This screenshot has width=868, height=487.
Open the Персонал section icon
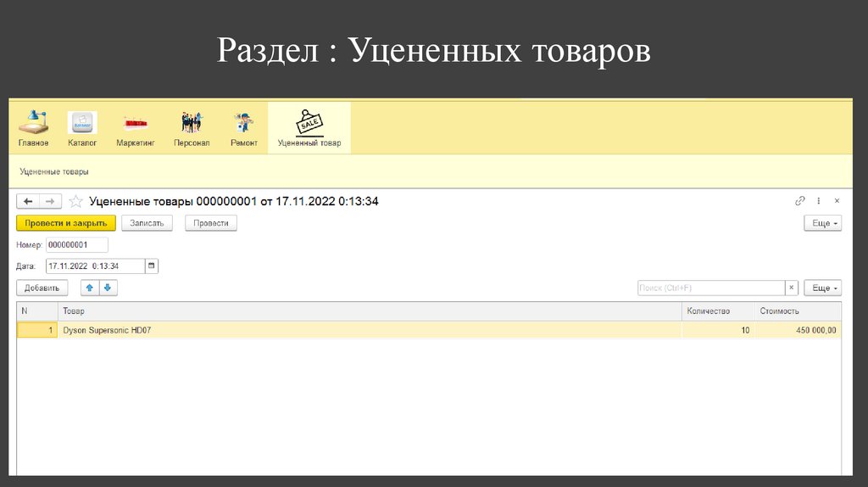click(192, 128)
